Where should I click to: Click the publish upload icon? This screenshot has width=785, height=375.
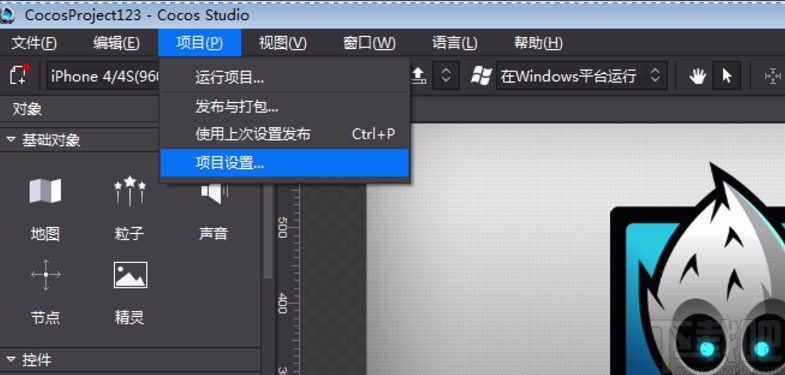pyautogui.click(x=419, y=76)
